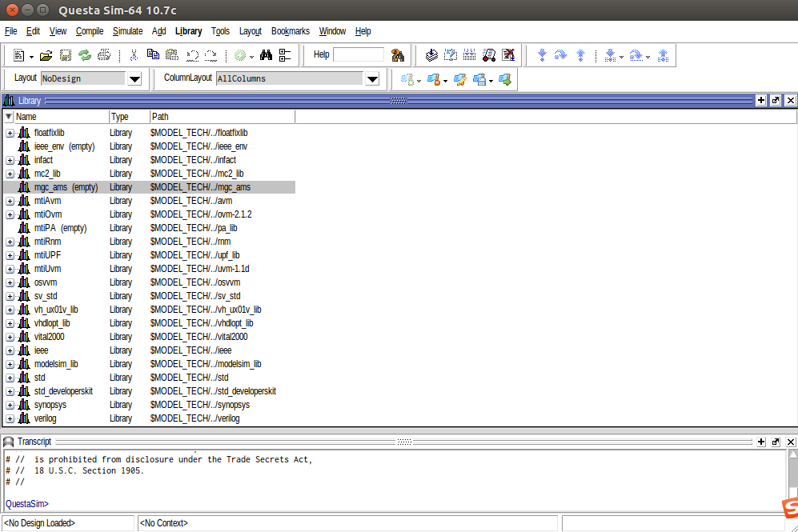Image resolution: width=798 pixels, height=532 pixels.
Task: Click the QuestaSim> prompt in Transcript
Action: point(27,504)
